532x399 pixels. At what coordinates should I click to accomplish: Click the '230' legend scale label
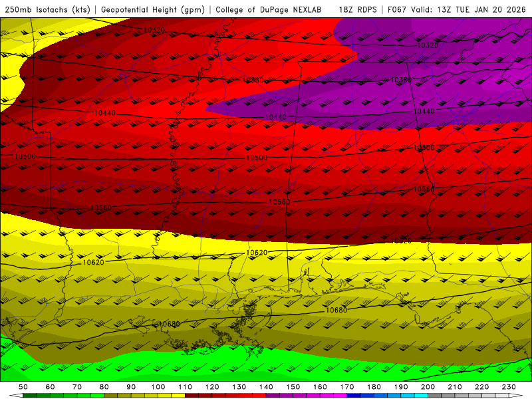point(509,387)
